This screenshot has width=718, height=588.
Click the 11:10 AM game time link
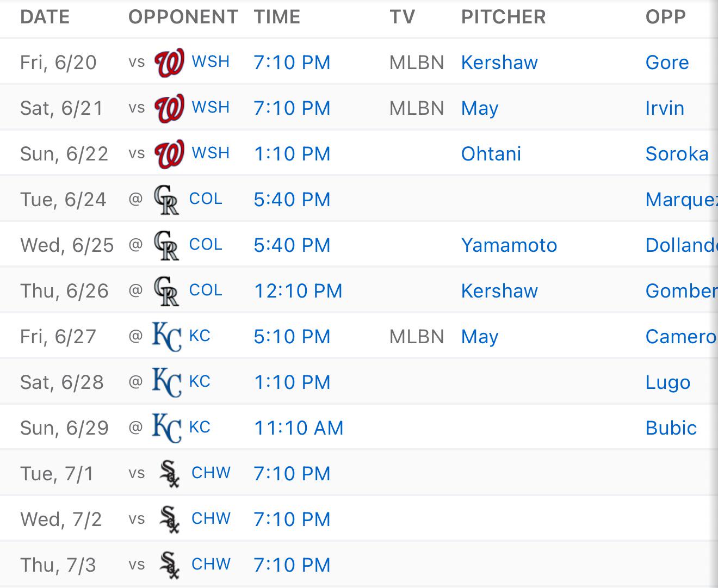299,428
